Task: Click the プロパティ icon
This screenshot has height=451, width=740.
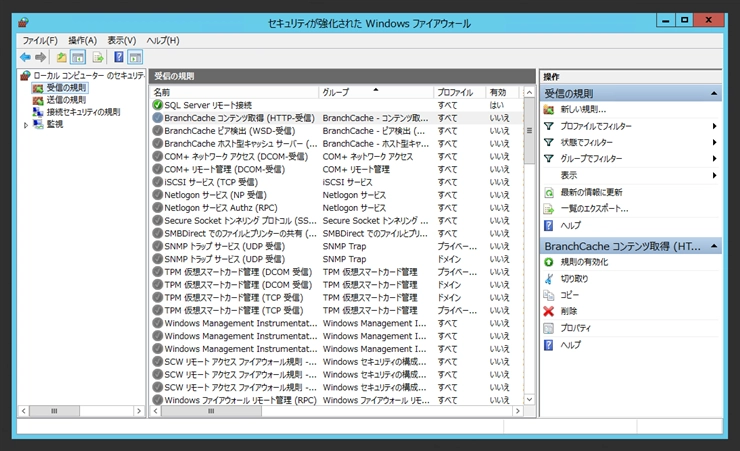Action: point(548,328)
